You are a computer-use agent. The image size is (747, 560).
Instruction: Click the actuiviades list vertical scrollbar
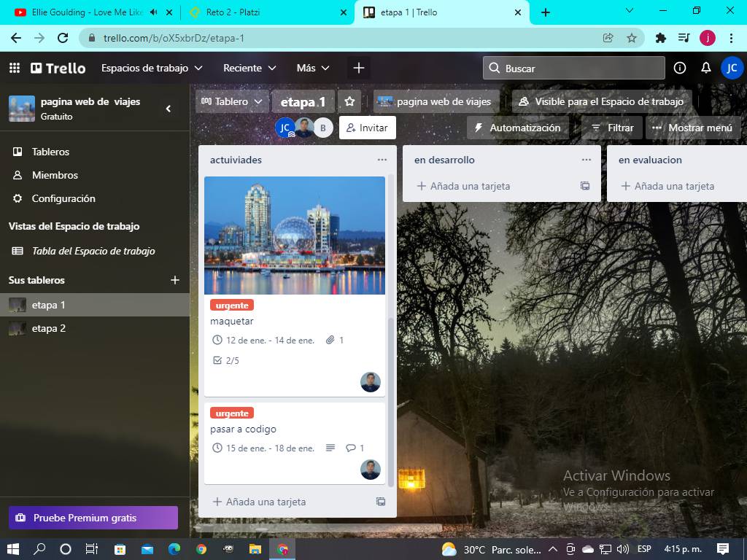pos(391,402)
